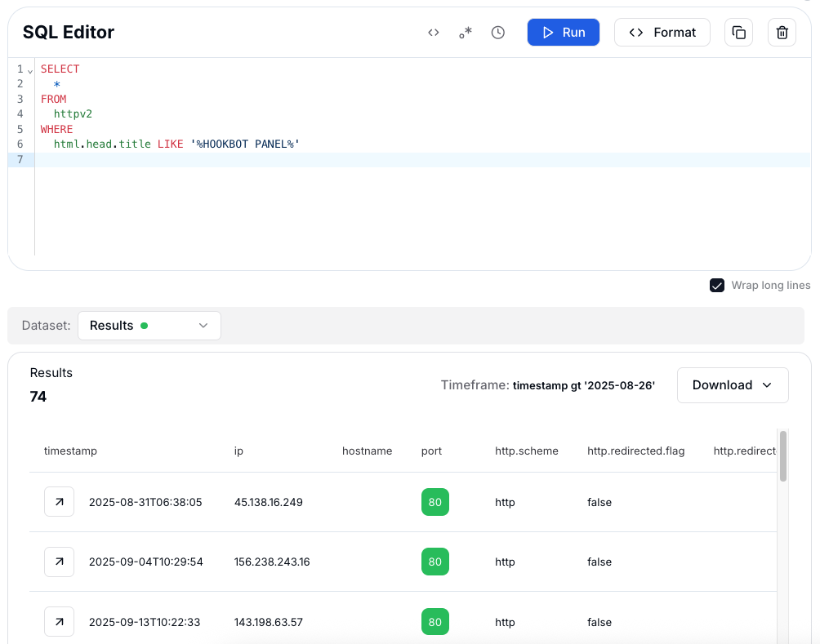Click IP address 143.198.63.57
Image resolution: width=820 pixels, height=644 pixels.
tap(268, 622)
